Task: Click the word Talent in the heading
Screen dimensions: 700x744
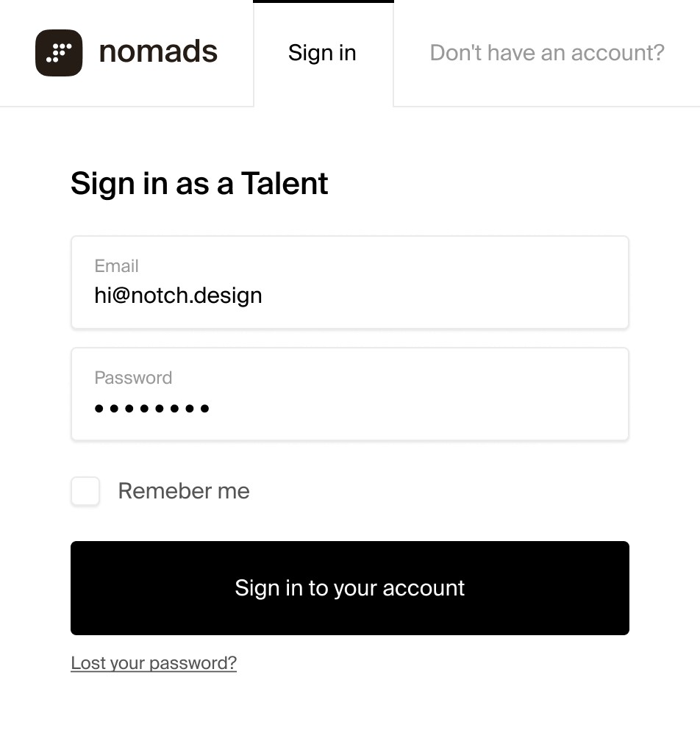Action: click(x=285, y=183)
